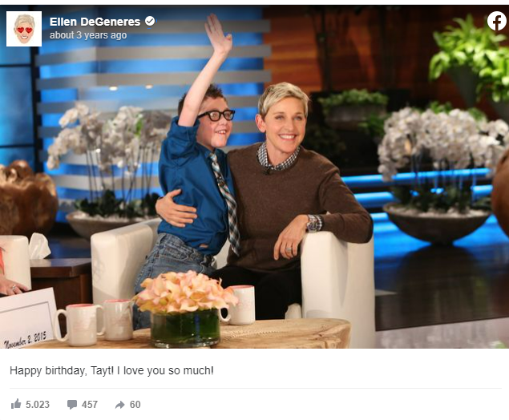
Task: Click the white mug right of the flowers
Action: [x=239, y=305]
